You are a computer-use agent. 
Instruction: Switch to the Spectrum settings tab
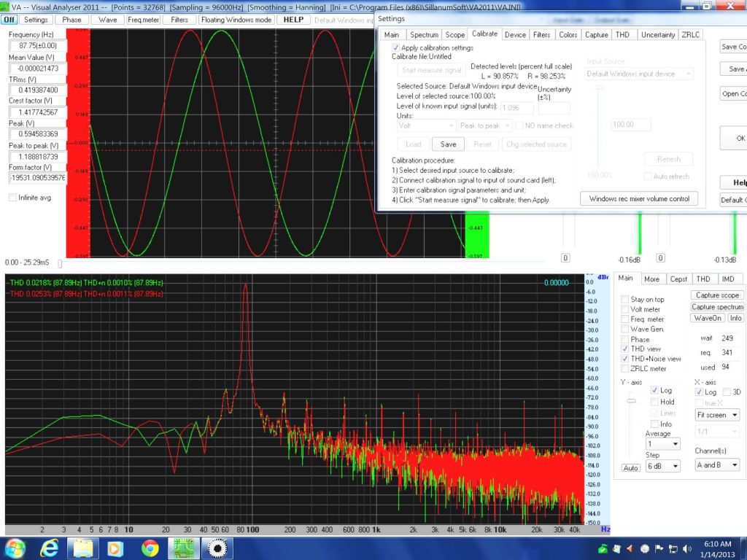coord(424,35)
